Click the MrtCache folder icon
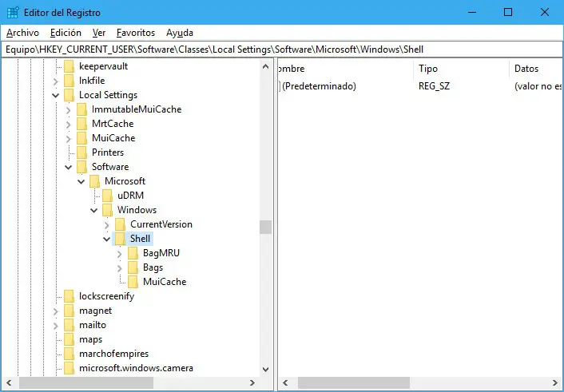Viewport: 564px width, 392px height. pos(82,124)
